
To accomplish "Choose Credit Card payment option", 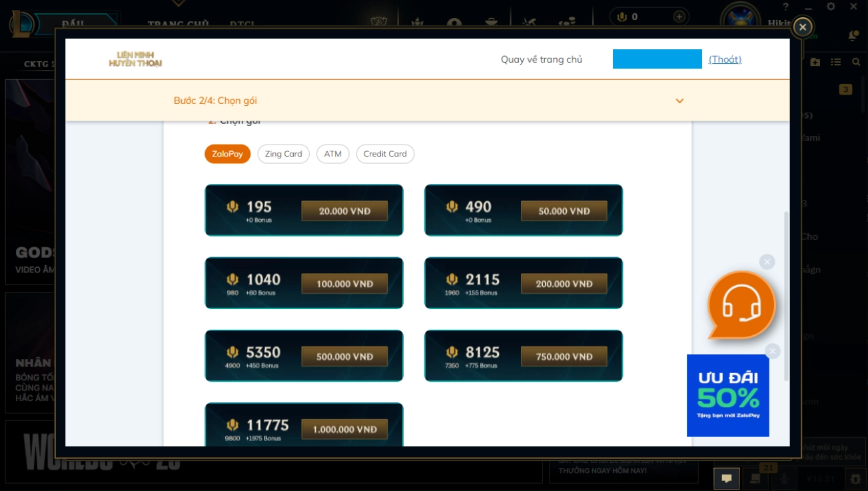I will [x=385, y=154].
